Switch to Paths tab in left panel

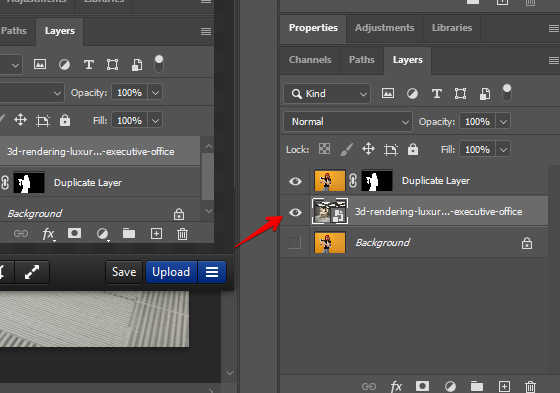(x=14, y=31)
